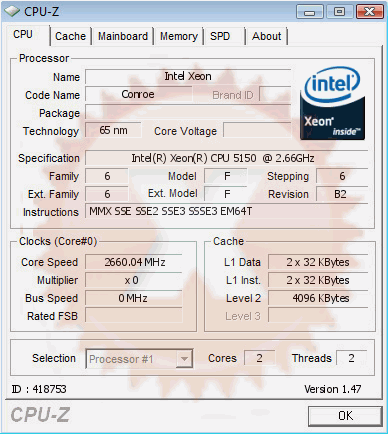Image resolution: width=388 pixels, height=434 pixels.
Task: Click the Cores count field
Action: click(260, 358)
